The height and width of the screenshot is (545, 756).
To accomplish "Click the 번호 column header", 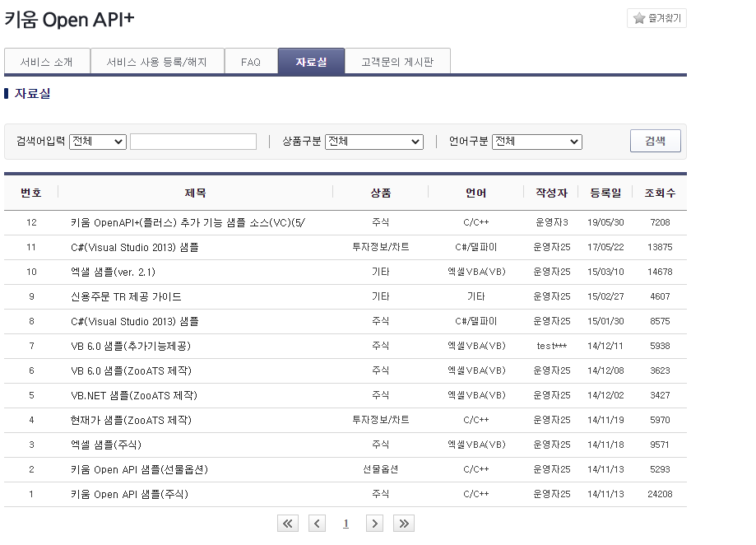I will [x=31, y=193].
